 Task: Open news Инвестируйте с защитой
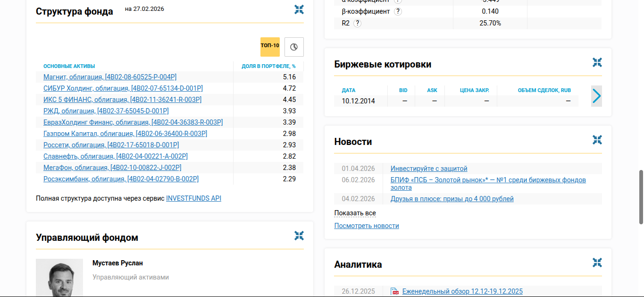pos(429,169)
